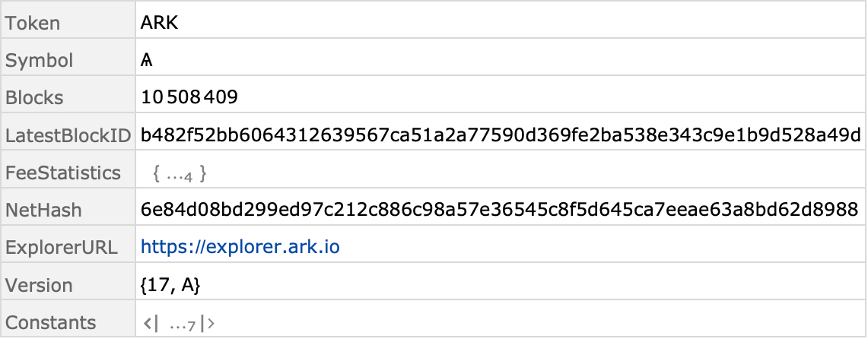Click the NetHash row label
Screen dimensions: 868x361
43,211
